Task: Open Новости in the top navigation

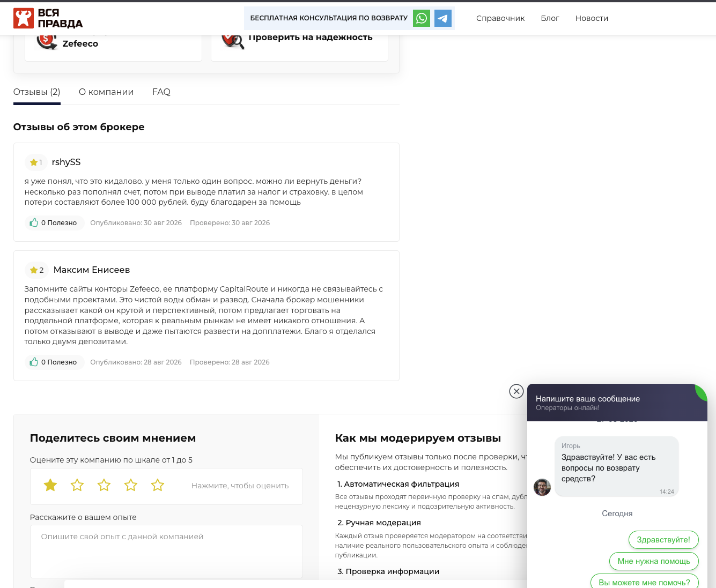Action: 592,18
